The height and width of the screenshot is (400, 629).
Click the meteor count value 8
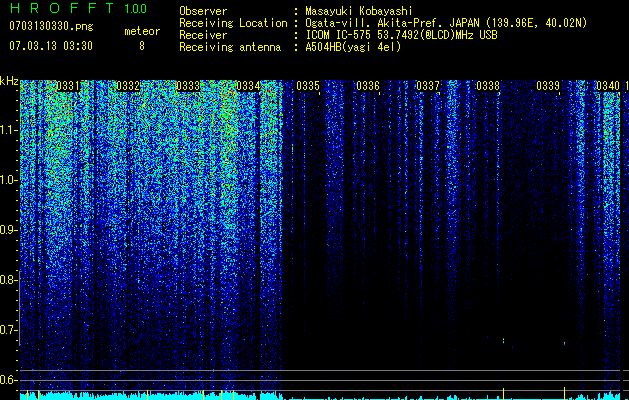click(142, 46)
